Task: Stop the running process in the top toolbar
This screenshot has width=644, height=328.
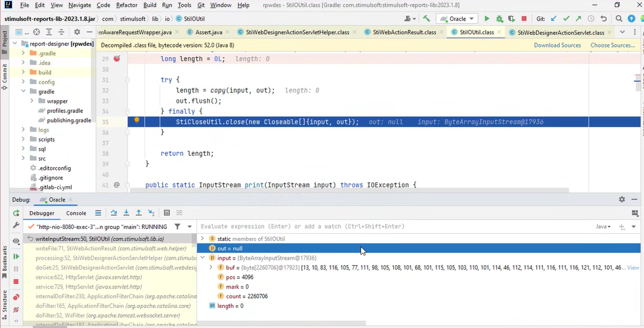Action: pyautogui.click(x=523, y=18)
